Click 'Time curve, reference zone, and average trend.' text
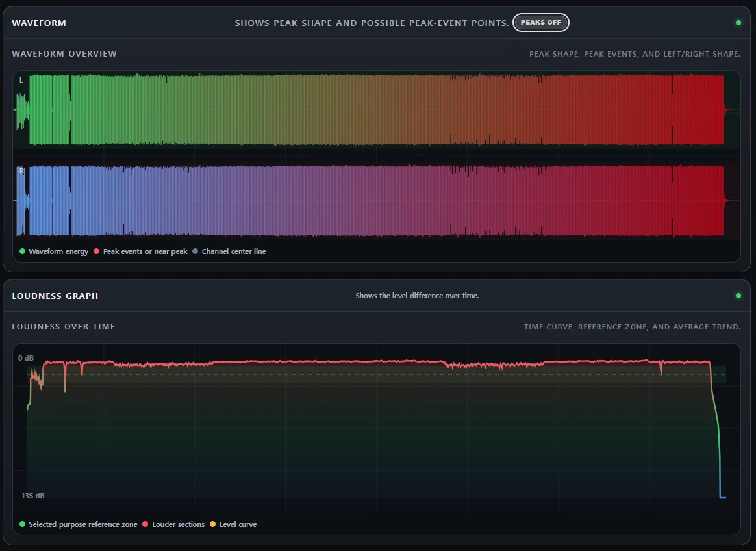 pyautogui.click(x=632, y=327)
